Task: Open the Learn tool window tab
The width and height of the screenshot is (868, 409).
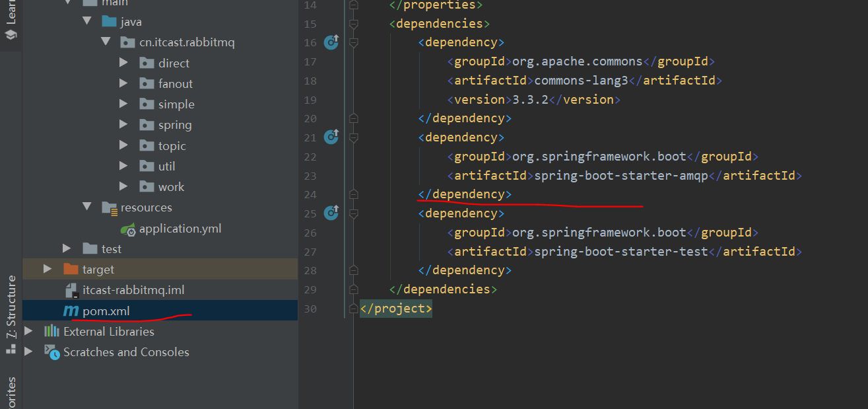Action: pyautogui.click(x=11, y=20)
